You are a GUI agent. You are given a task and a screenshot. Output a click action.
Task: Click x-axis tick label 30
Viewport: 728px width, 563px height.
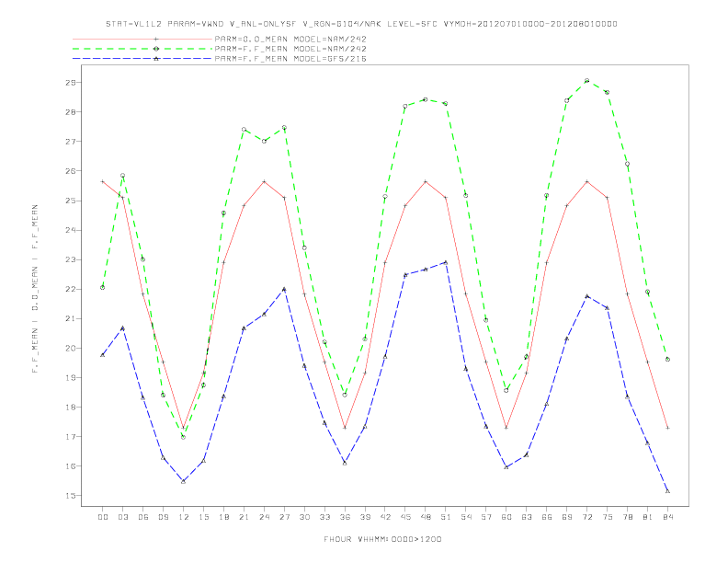pos(304,517)
